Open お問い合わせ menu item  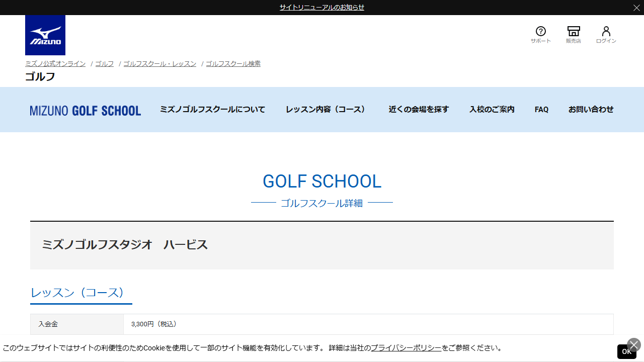591,110
